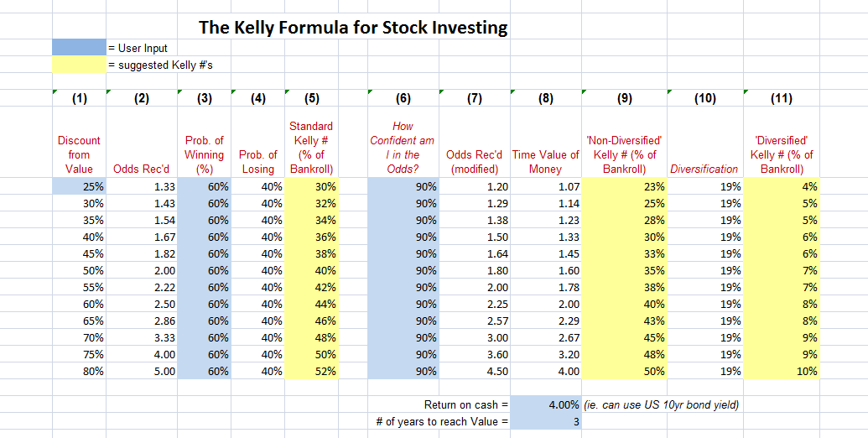
Task: Select the Odds Rec'd (modified) value 1.20
Action: coord(475,186)
